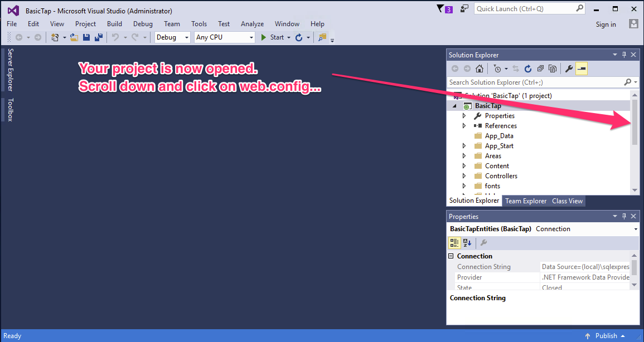644x342 pixels.
Task: Expand the Properties tree node
Action: (464, 116)
